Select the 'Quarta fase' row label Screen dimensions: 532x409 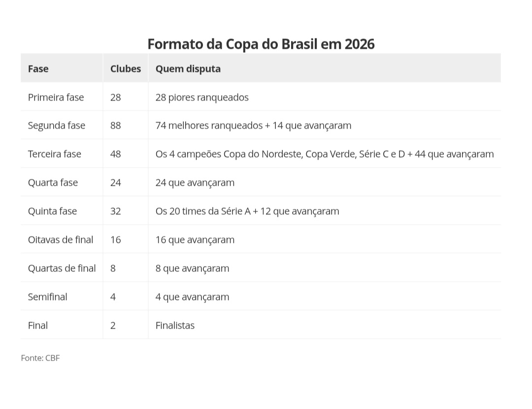[x=53, y=182]
